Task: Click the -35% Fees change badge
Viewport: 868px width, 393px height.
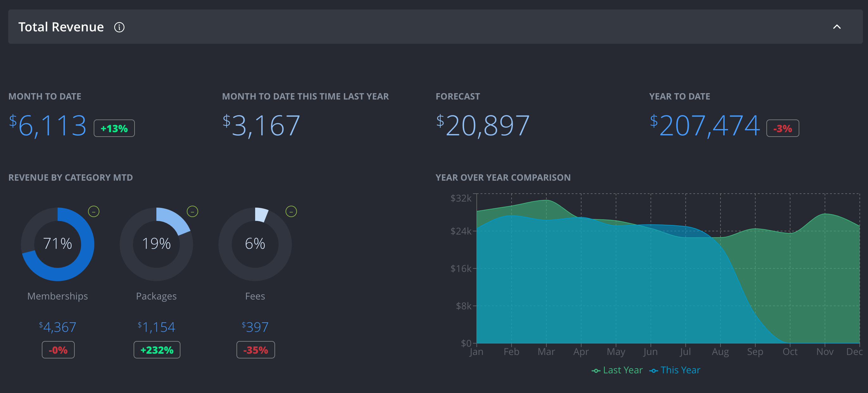Action: click(x=256, y=350)
